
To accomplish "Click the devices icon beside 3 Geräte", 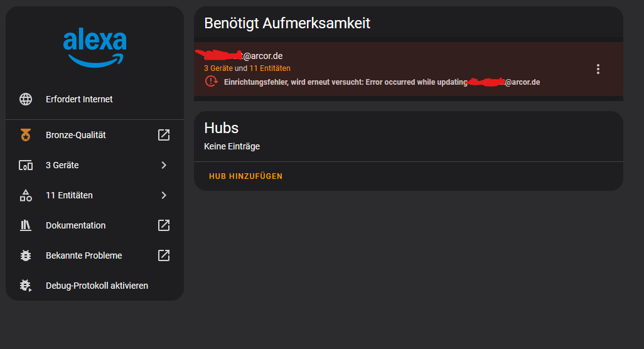I will click(26, 165).
